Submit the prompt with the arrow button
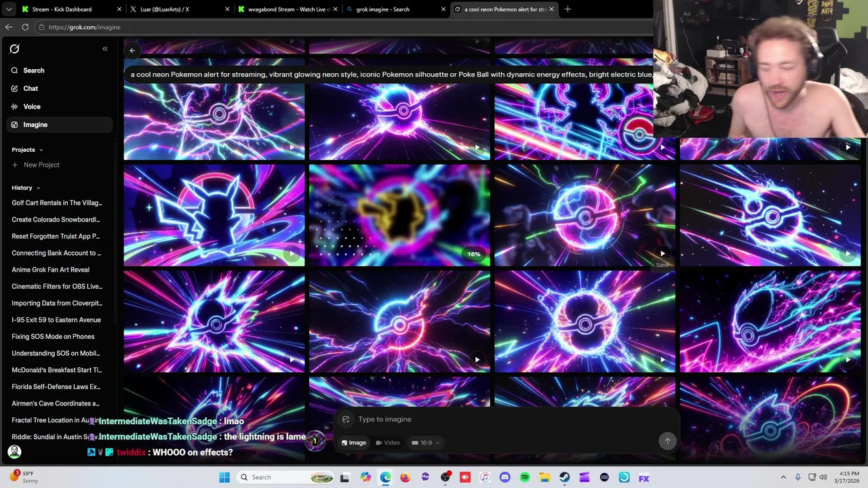The image size is (868, 488). (667, 441)
